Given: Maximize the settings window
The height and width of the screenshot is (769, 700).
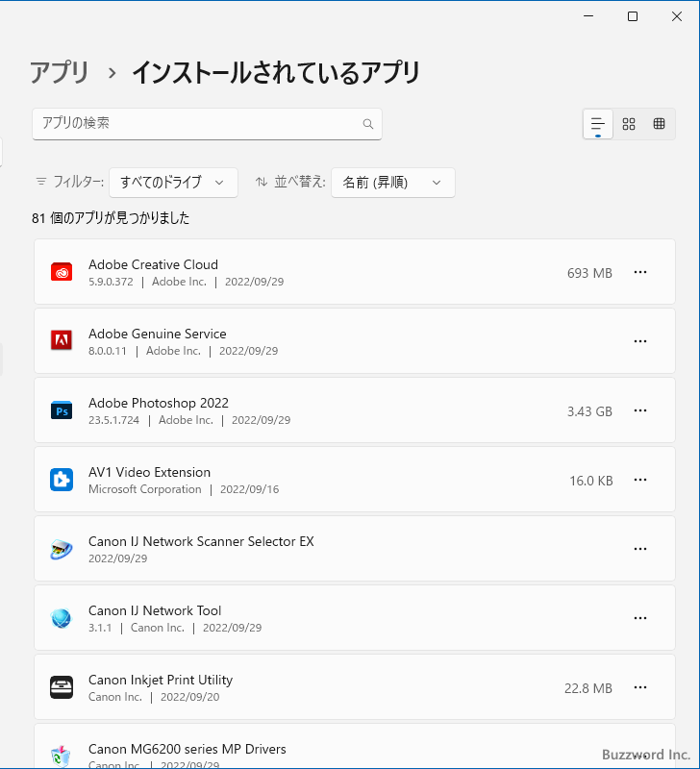Looking at the screenshot, I should [633, 16].
